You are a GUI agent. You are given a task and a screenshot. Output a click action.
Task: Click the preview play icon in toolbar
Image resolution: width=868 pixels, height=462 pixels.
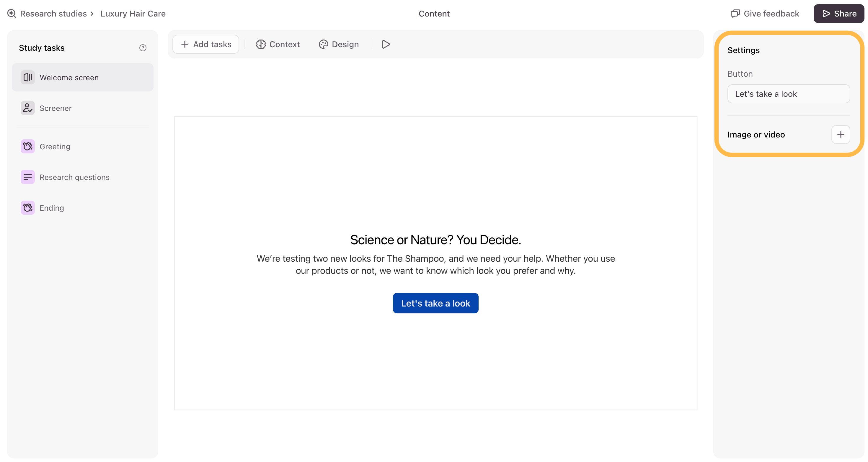click(386, 44)
